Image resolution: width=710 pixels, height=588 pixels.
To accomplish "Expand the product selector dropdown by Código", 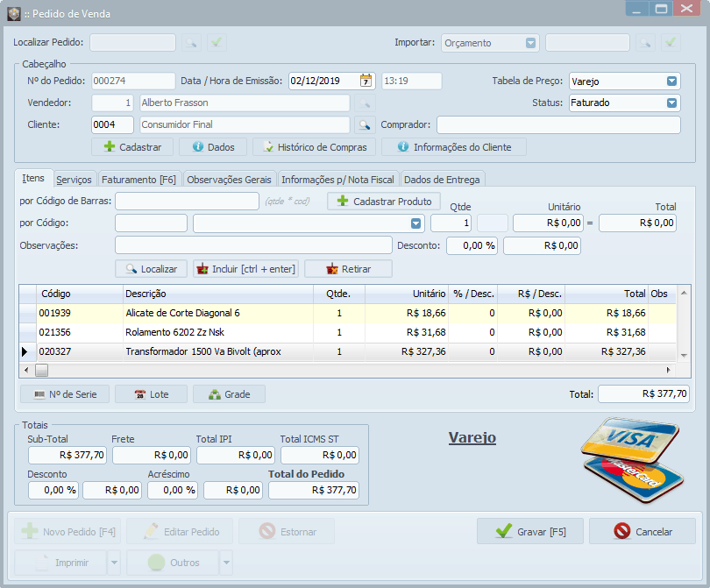I will click(x=415, y=223).
